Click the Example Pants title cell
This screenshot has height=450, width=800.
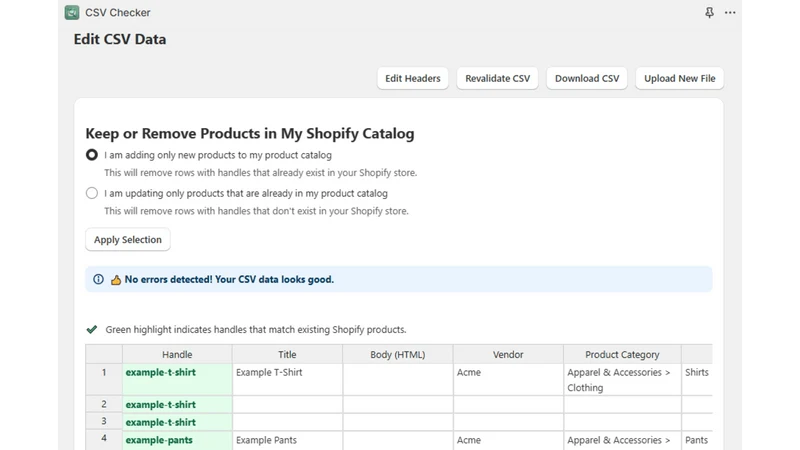click(287, 440)
